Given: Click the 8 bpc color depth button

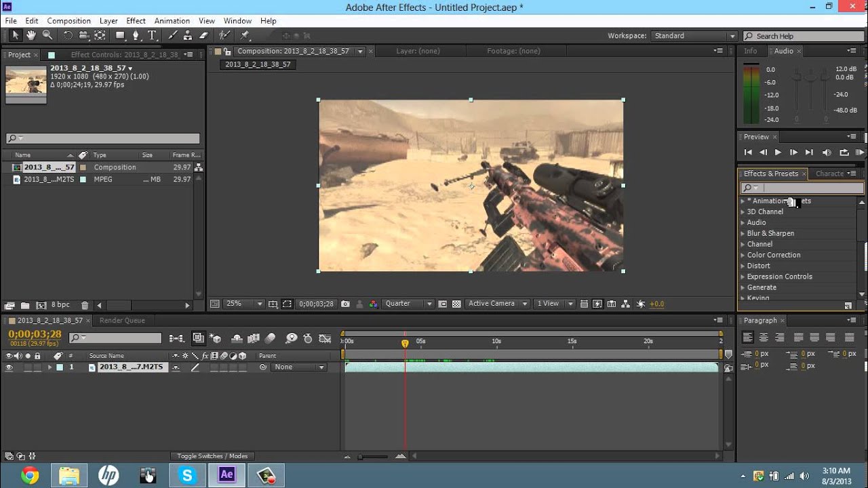Looking at the screenshot, I should 60,306.
